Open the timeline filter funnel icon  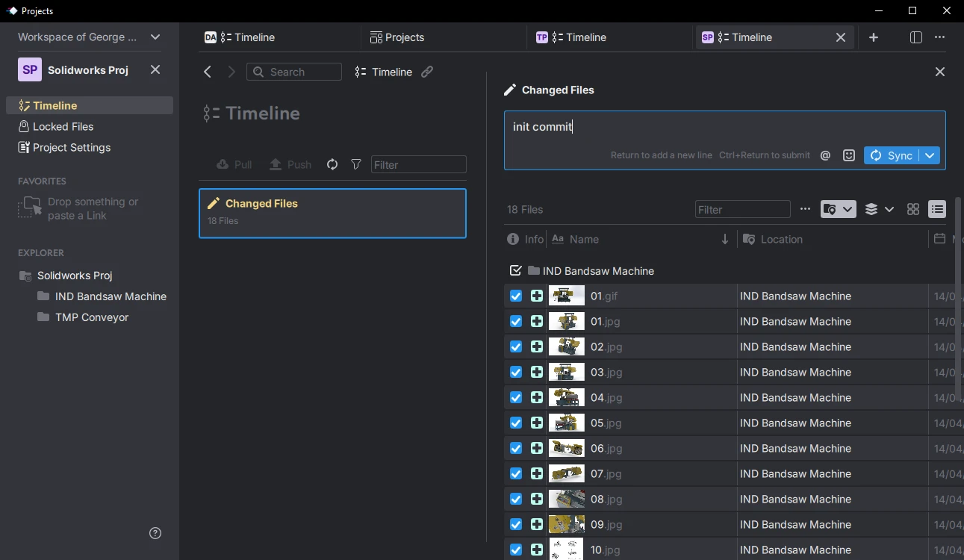tap(356, 164)
